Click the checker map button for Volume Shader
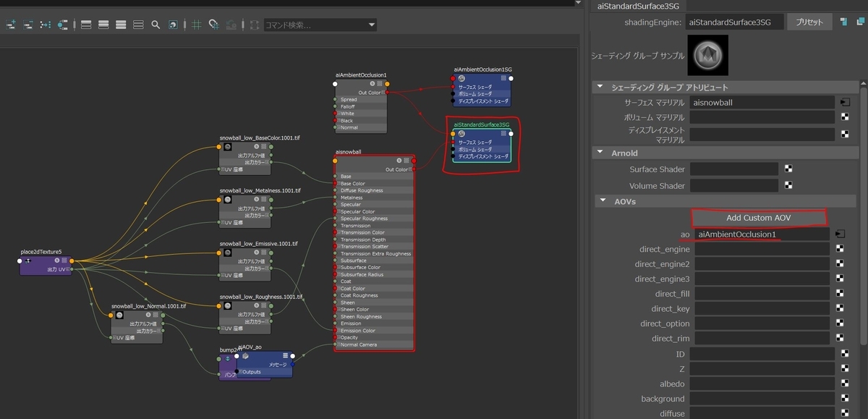The width and height of the screenshot is (868, 419). click(x=789, y=186)
